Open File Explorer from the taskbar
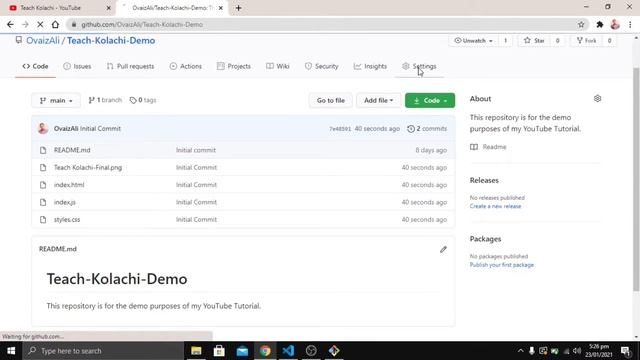This screenshot has width=640, height=360. point(196,351)
